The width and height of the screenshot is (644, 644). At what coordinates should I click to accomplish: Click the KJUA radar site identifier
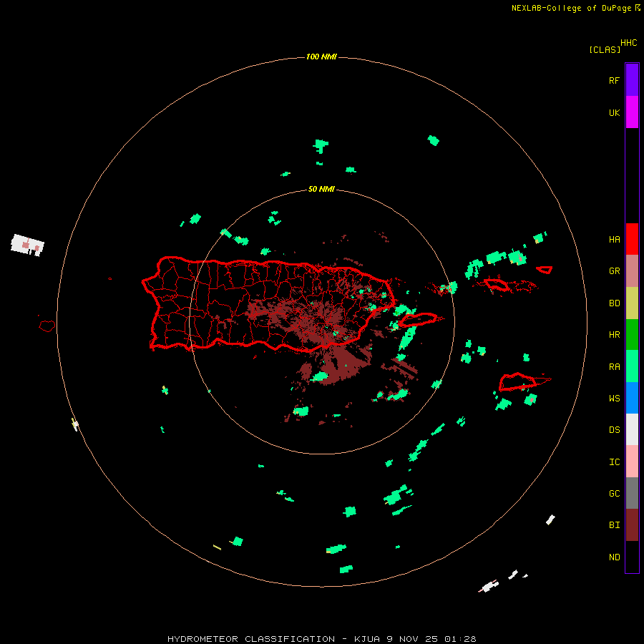[367, 639]
